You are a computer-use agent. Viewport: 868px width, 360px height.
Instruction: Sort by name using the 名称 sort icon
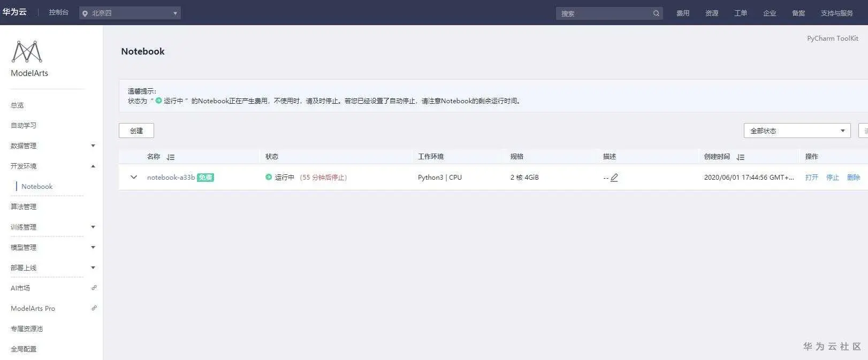(171, 157)
